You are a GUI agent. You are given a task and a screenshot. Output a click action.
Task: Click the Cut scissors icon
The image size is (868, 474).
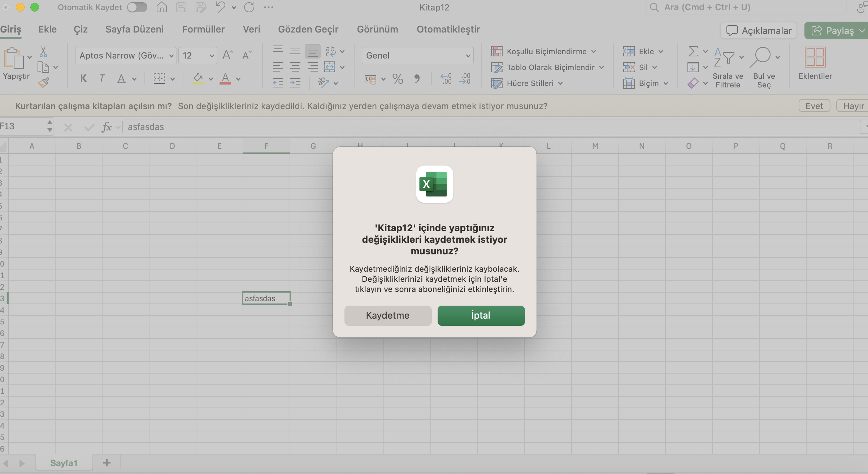click(43, 52)
